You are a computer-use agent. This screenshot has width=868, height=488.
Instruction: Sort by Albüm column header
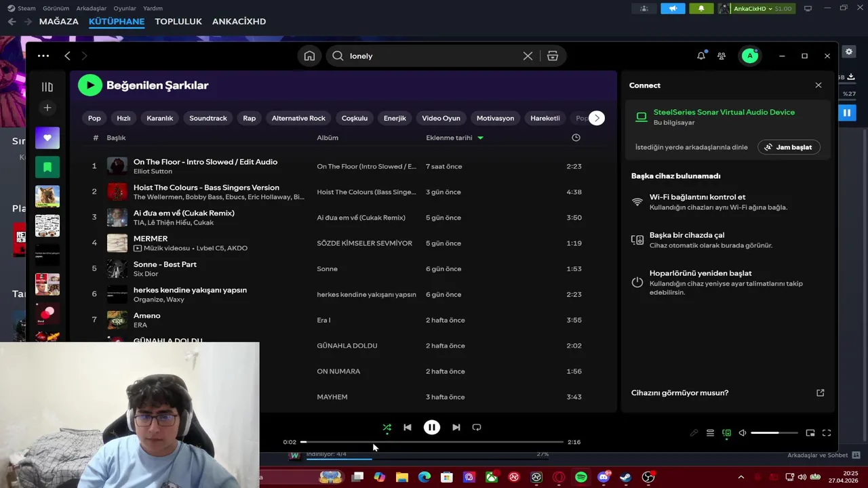(x=328, y=138)
